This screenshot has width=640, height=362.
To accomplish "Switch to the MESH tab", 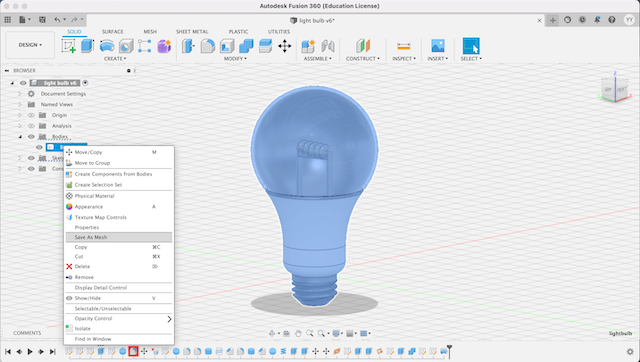I will (x=150, y=31).
